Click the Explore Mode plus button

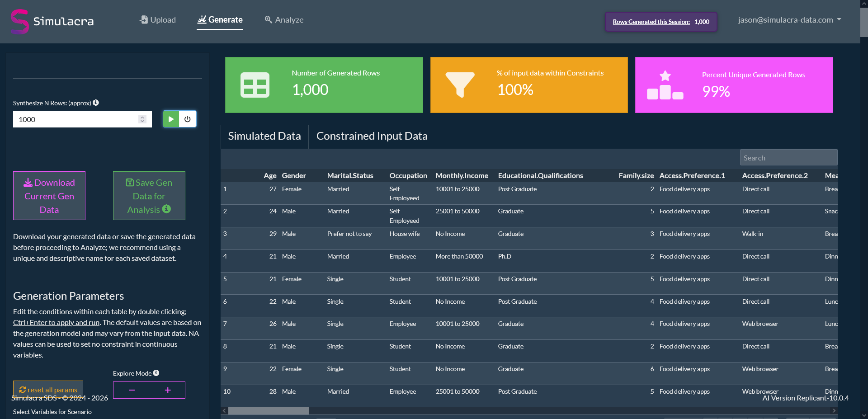167,390
